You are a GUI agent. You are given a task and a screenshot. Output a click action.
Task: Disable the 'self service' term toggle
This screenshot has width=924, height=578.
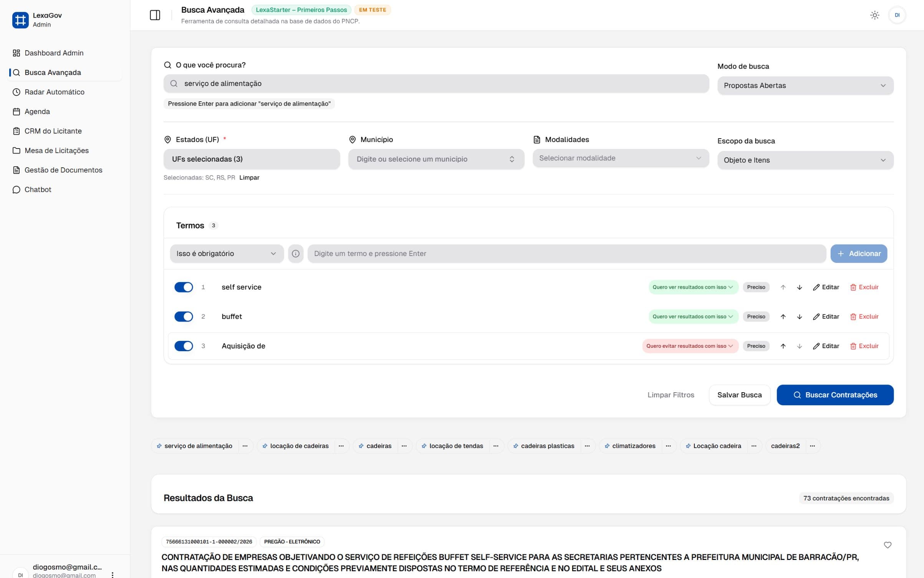(184, 287)
